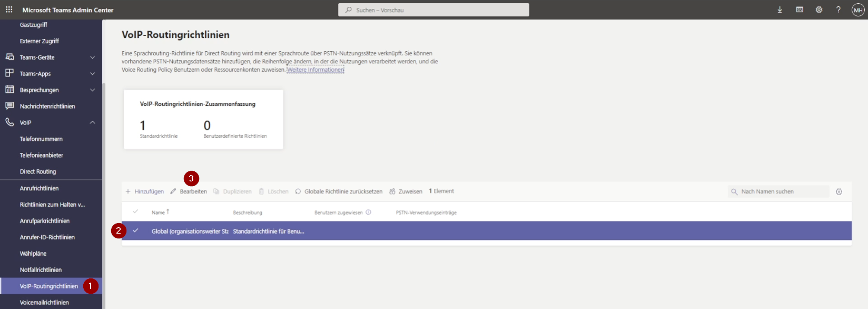
Task: Click the info icon beside Benutzern zugewiesen
Action: [368, 213]
